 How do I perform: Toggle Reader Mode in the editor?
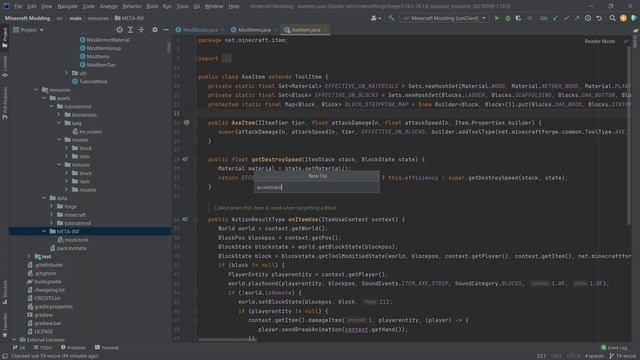point(600,41)
